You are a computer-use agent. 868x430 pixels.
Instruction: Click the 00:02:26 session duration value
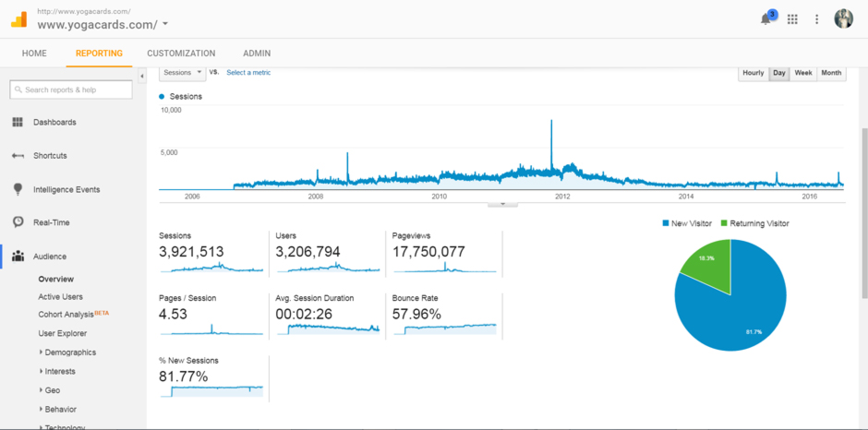pos(304,315)
